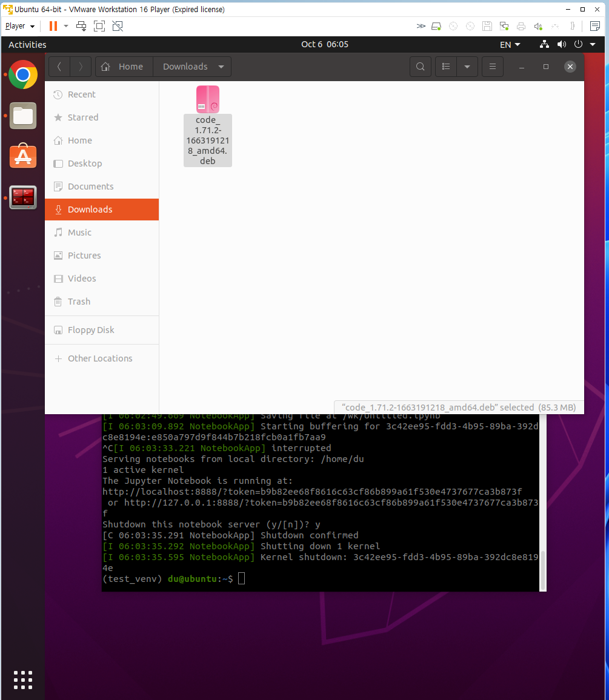Click the search icon in Files
The image size is (609, 700).
421,67
